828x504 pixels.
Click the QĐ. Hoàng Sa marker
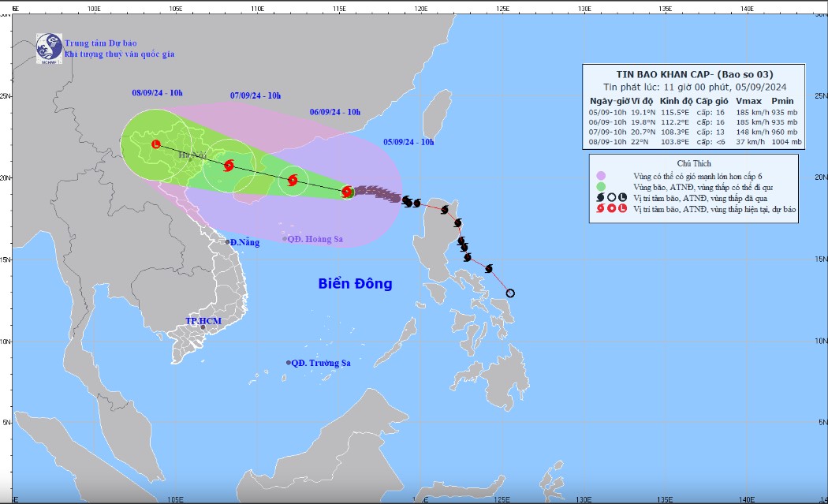(285, 239)
